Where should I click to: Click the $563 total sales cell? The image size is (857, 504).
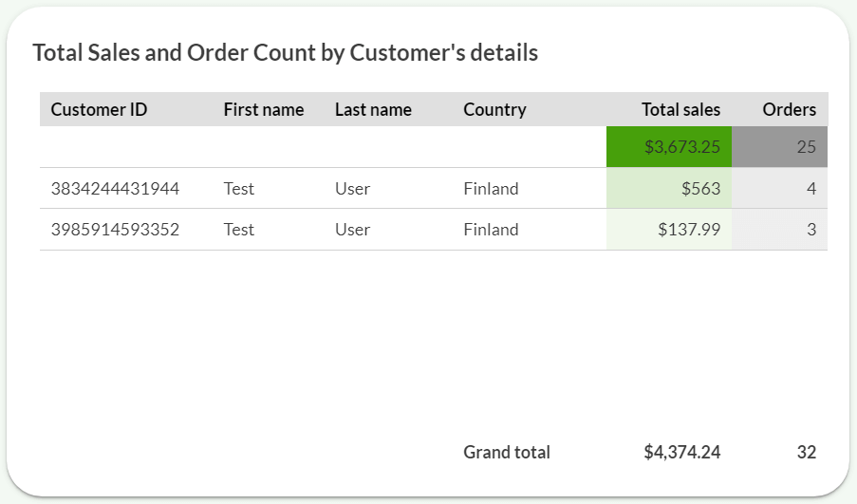point(669,188)
